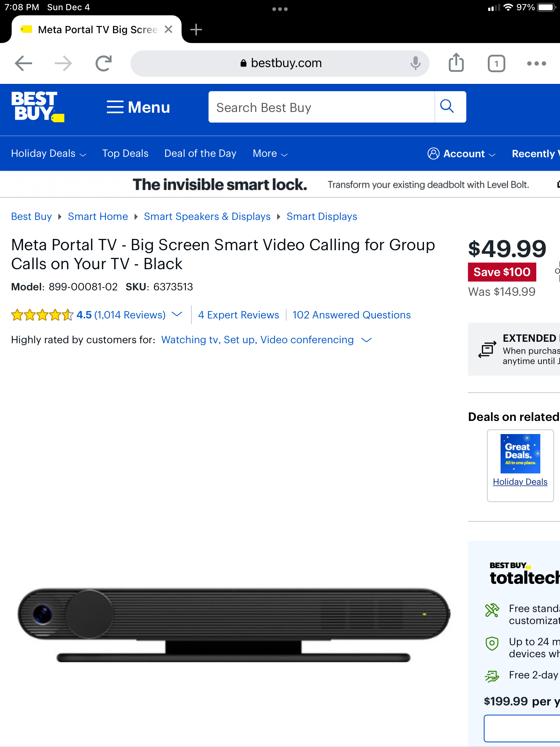Expand the highly rated features chevron
This screenshot has height=747, width=560.
[366, 340]
